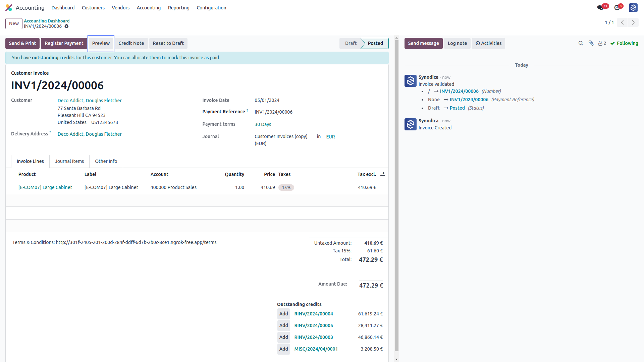Click the Draft status stage
644x362 pixels.
tap(351, 43)
